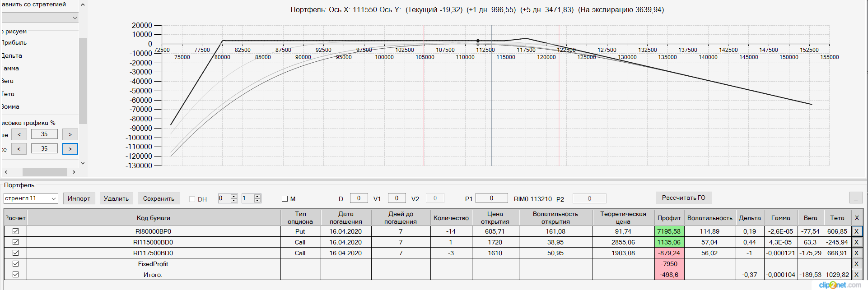The height and width of the screenshot is (290, 868).
Task: Click the D input field
Action: click(x=359, y=198)
